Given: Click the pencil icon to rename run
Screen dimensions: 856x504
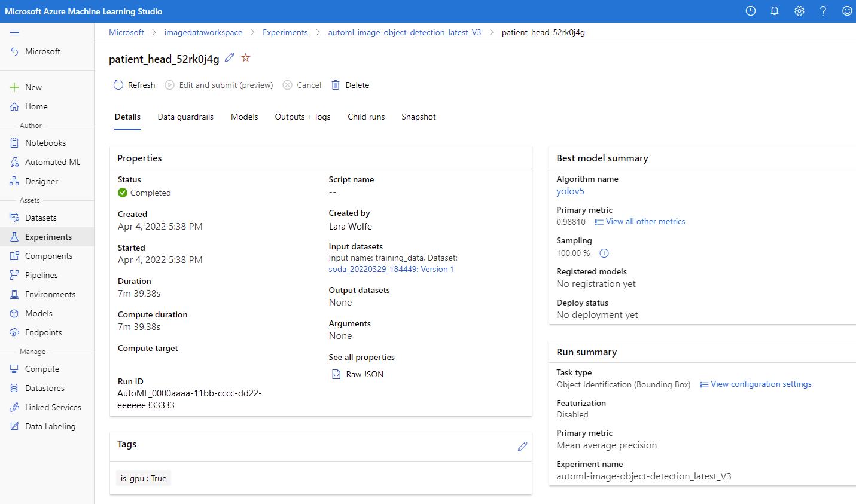Looking at the screenshot, I should (230, 57).
